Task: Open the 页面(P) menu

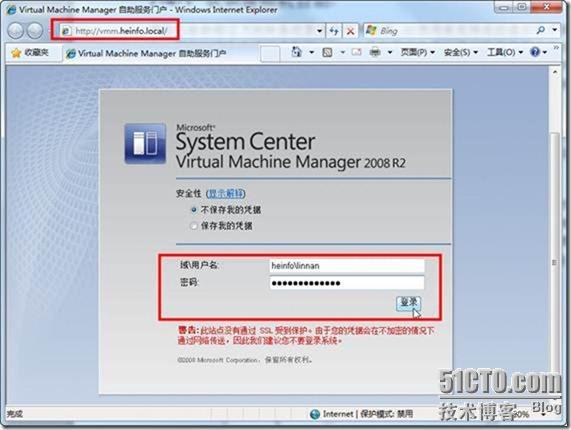Action: click(x=417, y=52)
